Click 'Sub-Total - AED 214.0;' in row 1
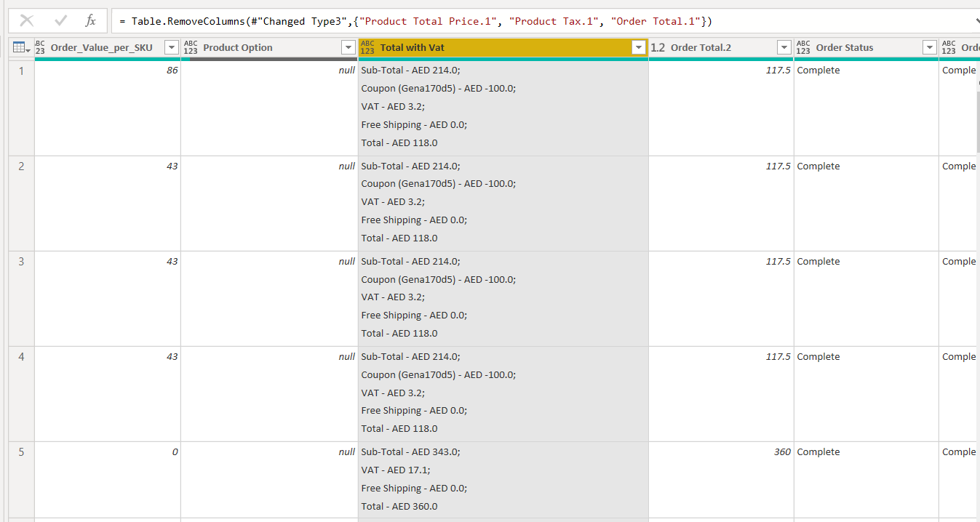The width and height of the screenshot is (980, 522). (x=410, y=71)
